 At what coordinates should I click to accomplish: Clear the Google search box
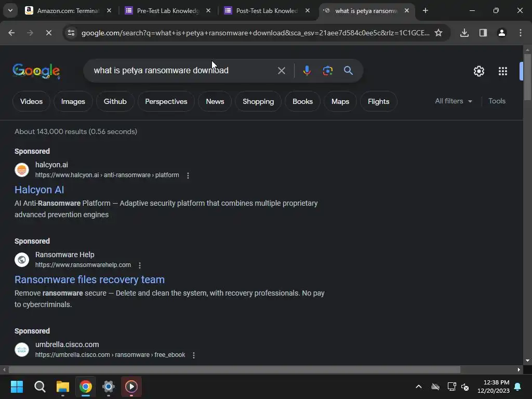point(281,71)
